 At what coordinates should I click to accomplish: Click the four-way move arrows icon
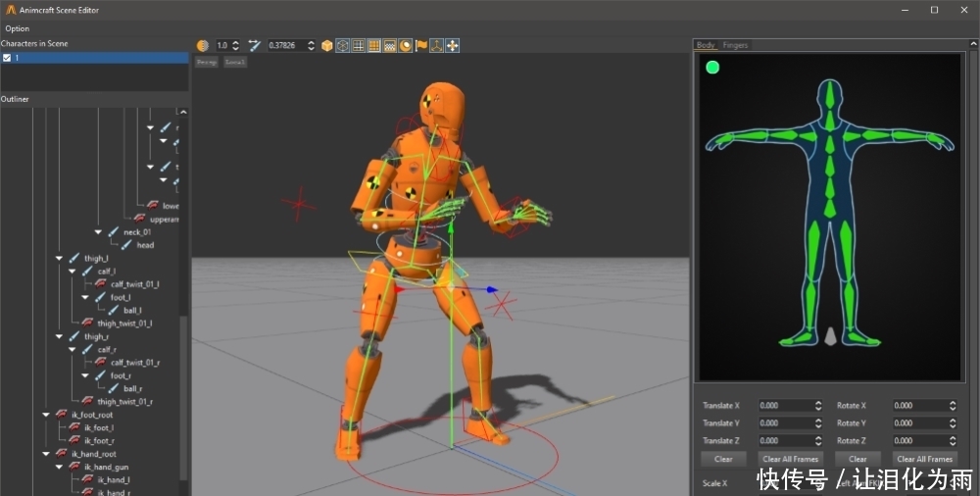click(x=453, y=45)
